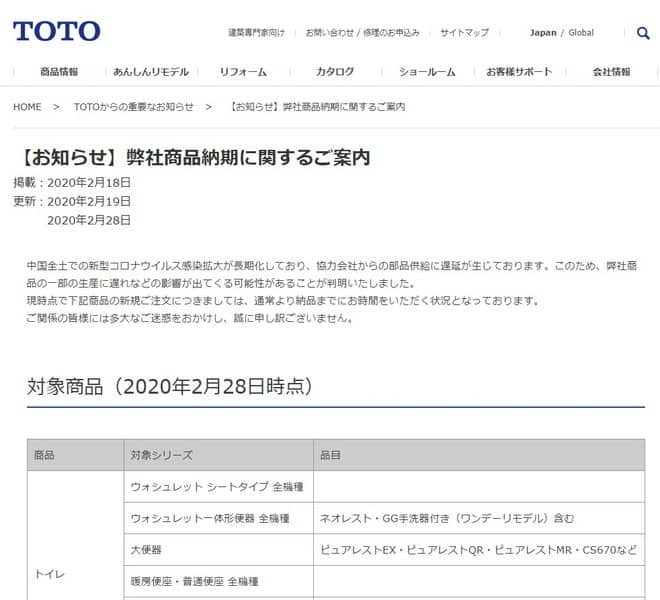The width and height of the screenshot is (660, 600).
Task: Open お問い合わせ / 修理のお申込み link
Action: pyautogui.click(x=362, y=32)
